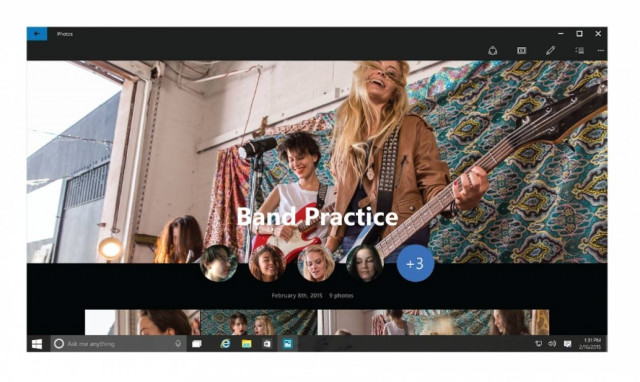Open the select list icon in toolbar

click(x=580, y=51)
